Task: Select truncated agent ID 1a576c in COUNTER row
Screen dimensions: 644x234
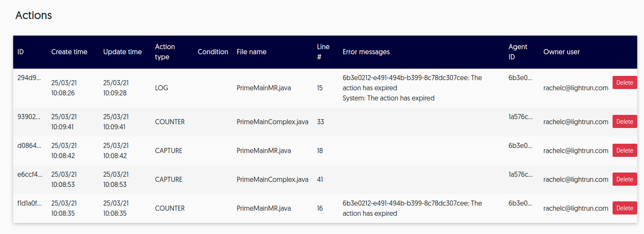Action: click(520, 117)
